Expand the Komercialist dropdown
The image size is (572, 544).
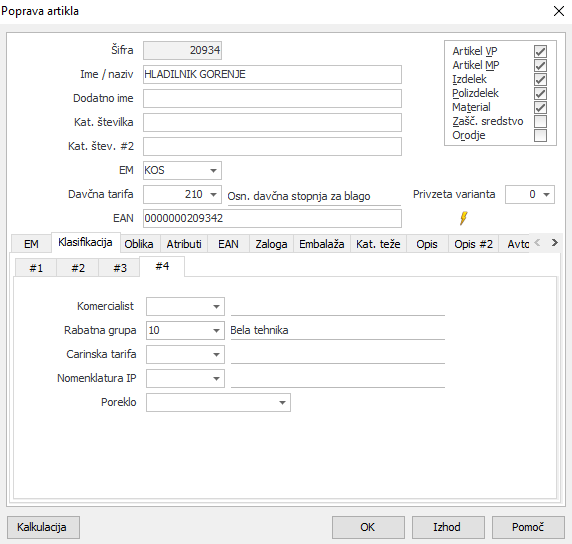click(x=216, y=306)
